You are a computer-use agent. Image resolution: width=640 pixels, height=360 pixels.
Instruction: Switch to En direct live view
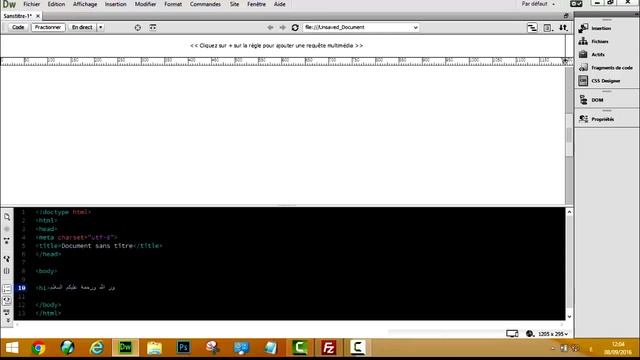82,27
